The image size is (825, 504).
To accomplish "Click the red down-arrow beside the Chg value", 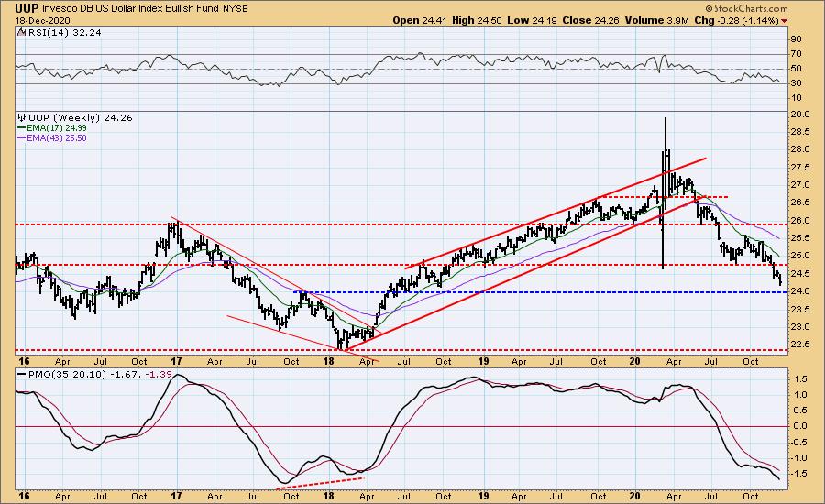I will click(x=785, y=21).
